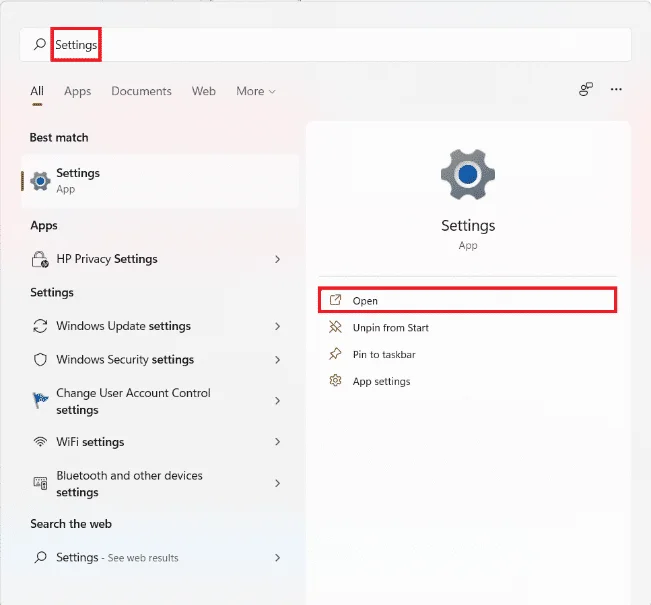Expand the Bluetooth and other devices chevron
This screenshot has width=651, height=605.
click(x=277, y=483)
